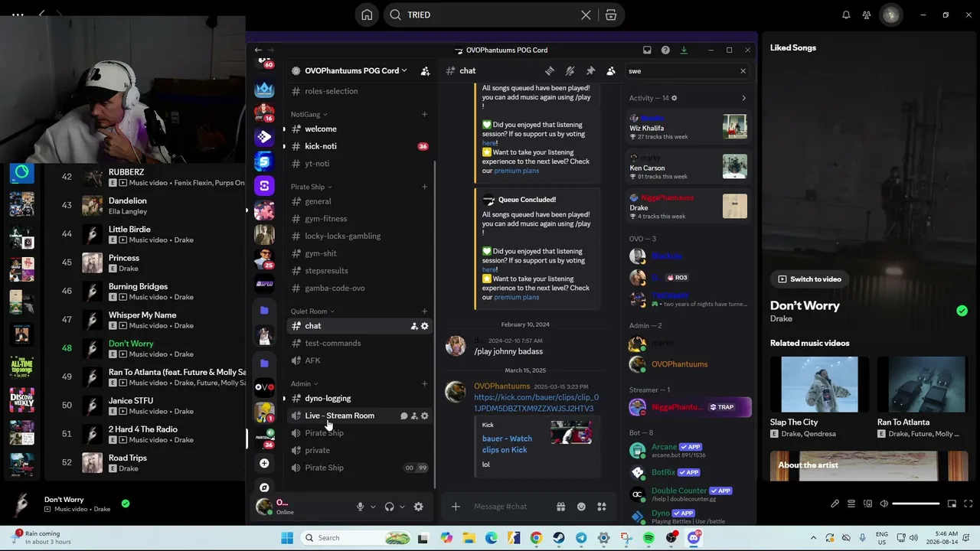This screenshot has width=980, height=551.
Task: Open the dyno-logging channel
Action: click(359, 399)
